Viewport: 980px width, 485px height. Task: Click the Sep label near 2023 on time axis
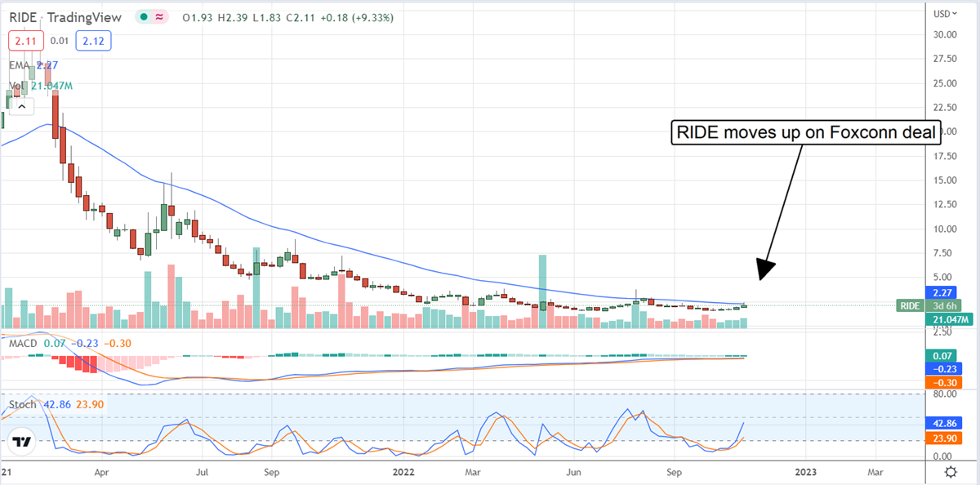(674, 472)
